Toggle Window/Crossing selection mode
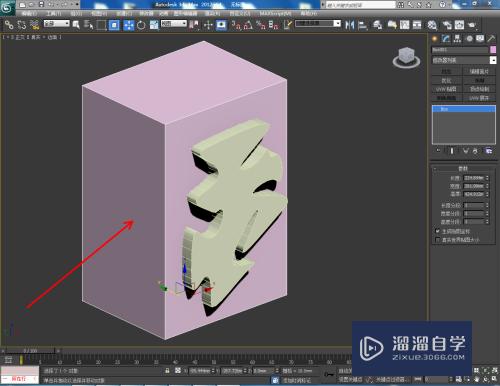Screen dimensions: 500x386 pos(114,25)
